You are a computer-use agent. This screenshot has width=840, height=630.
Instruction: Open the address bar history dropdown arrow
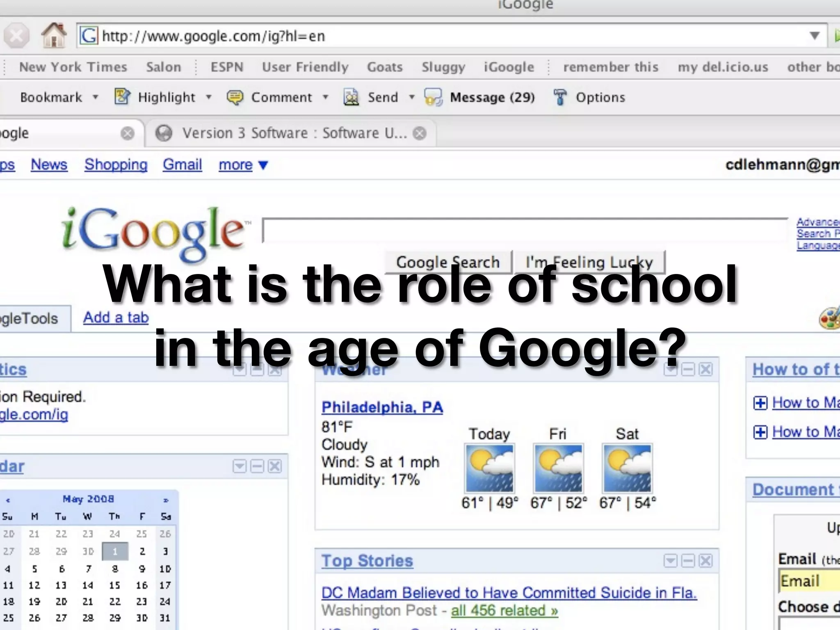(x=815, y=36)
